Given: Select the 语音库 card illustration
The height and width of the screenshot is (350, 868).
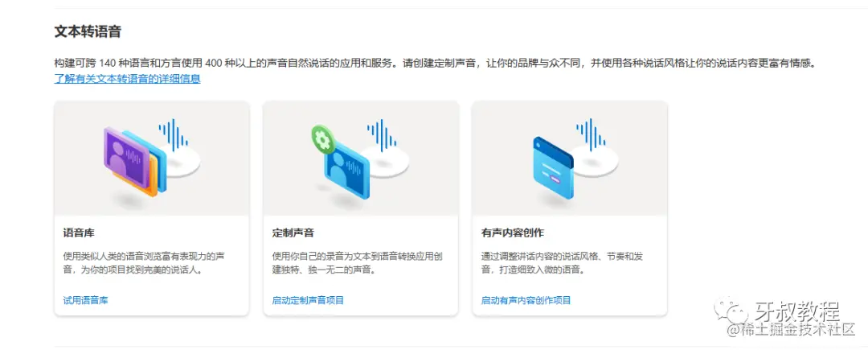Looking at the screenshot, I should 152,159.
